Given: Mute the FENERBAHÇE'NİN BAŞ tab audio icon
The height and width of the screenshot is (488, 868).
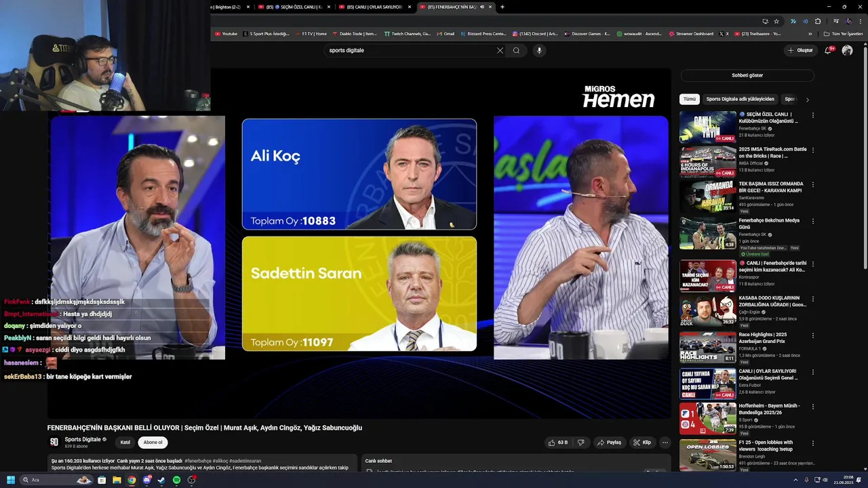Looking at the screenshot, I should [x=481, y=7].
